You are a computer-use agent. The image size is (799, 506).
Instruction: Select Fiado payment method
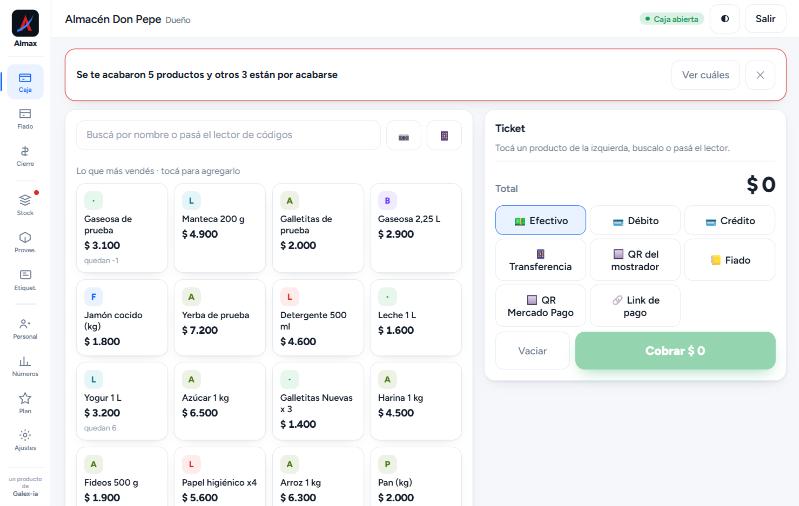(730, 260)
